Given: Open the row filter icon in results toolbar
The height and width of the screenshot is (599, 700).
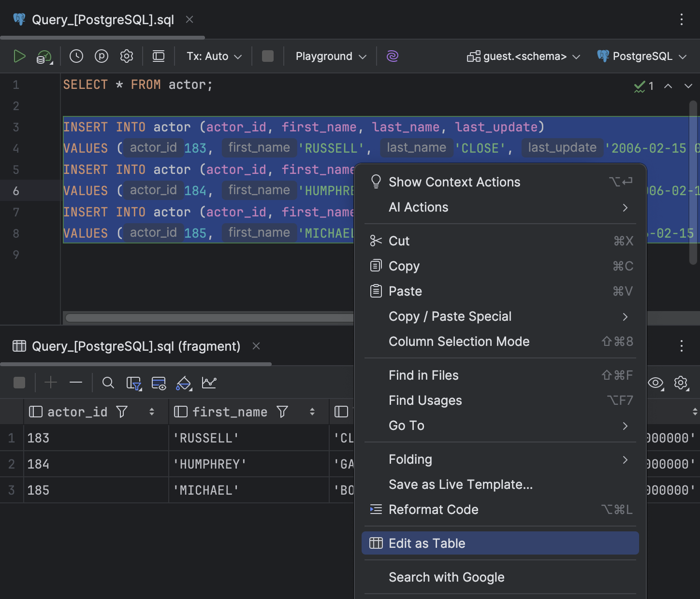Looking at the screenshot, I should coord(134,383).
